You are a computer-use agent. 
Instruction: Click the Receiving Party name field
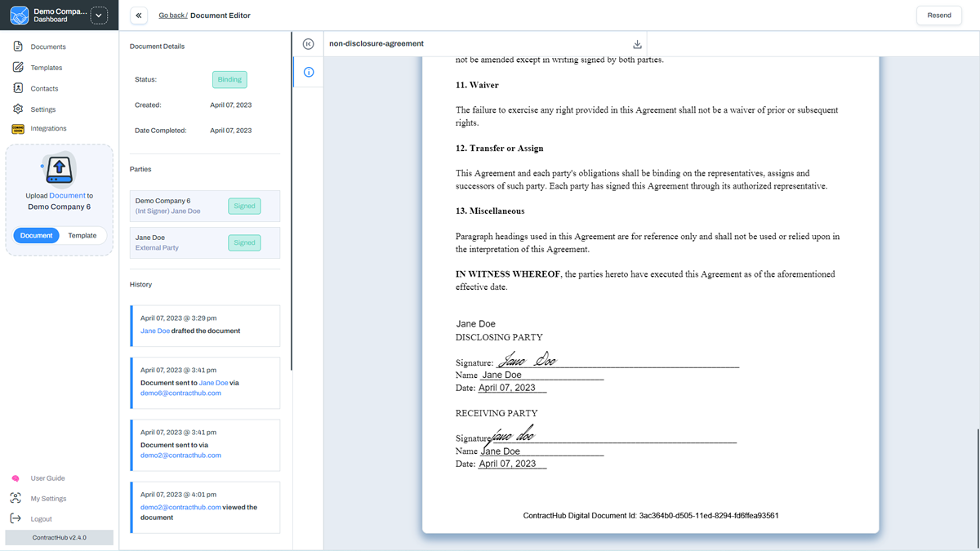tap(541, 451)
